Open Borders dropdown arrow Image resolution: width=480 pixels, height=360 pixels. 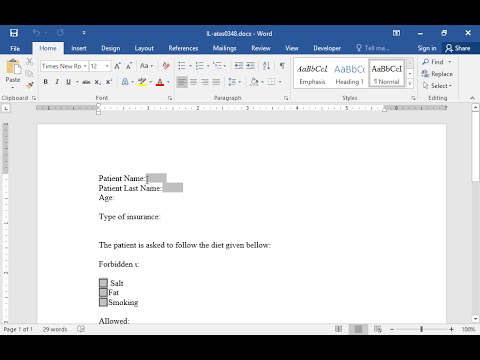[x=280, y=82]
